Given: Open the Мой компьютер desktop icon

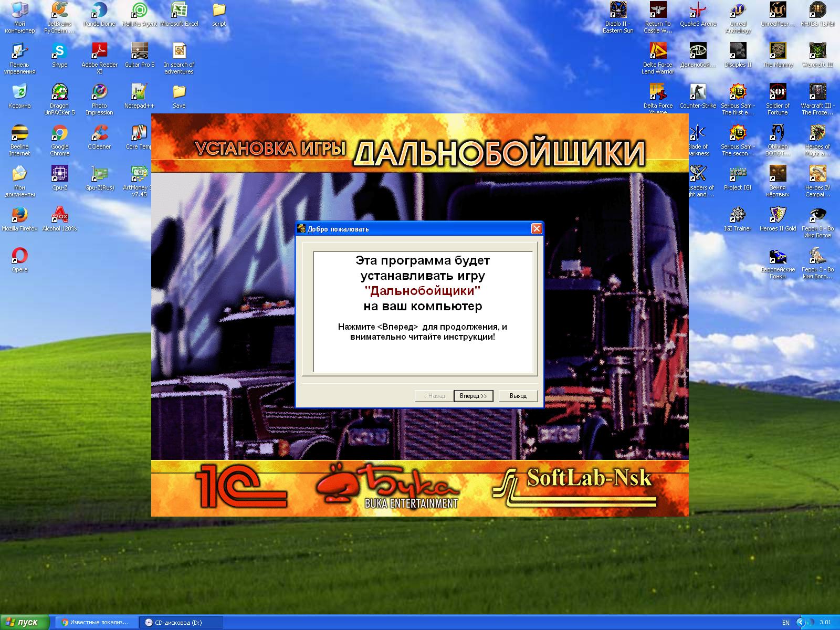Looking at the screenshot, I should coord(19,17).
